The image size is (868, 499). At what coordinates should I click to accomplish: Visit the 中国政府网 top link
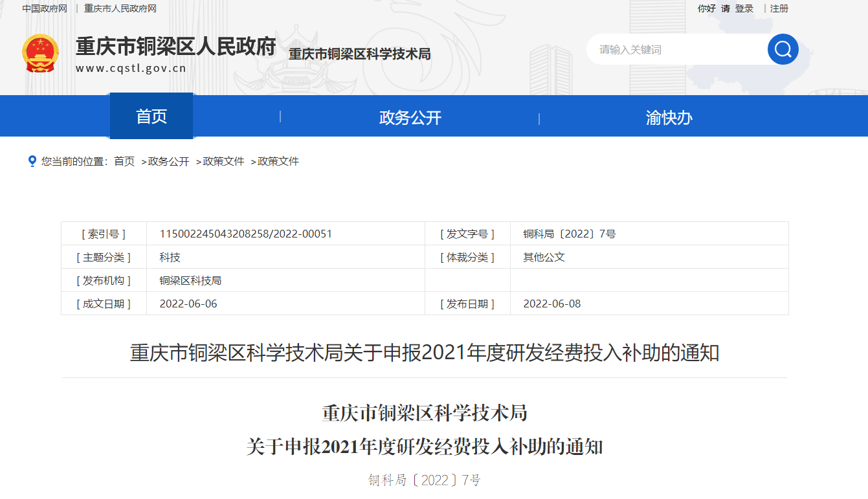tap(45, 8)
